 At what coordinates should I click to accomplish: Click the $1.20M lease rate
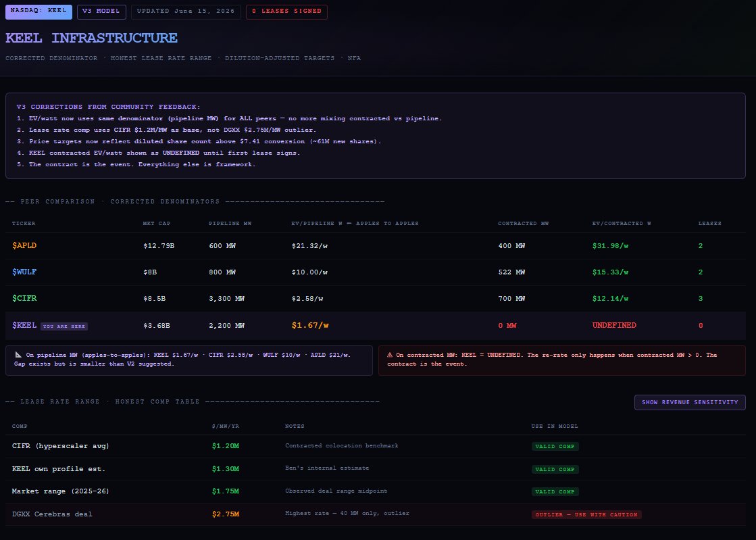point(226,446)
